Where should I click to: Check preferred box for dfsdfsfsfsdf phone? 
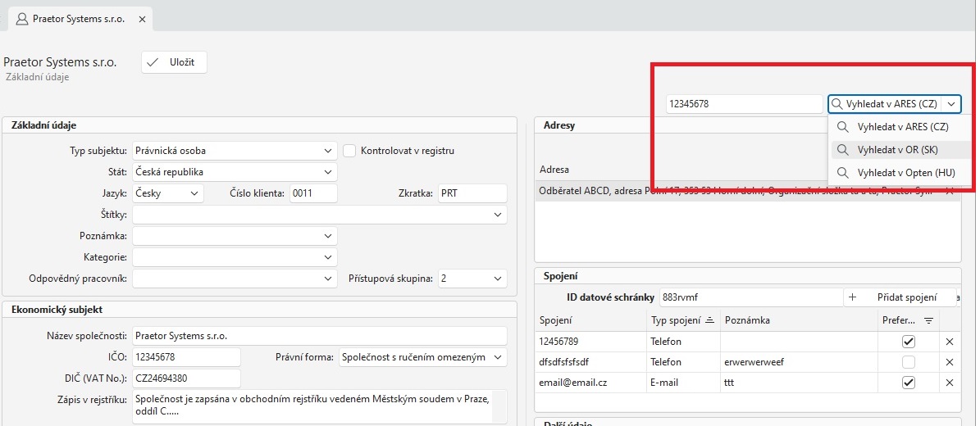pyautogui.click(x=908, y=362)
